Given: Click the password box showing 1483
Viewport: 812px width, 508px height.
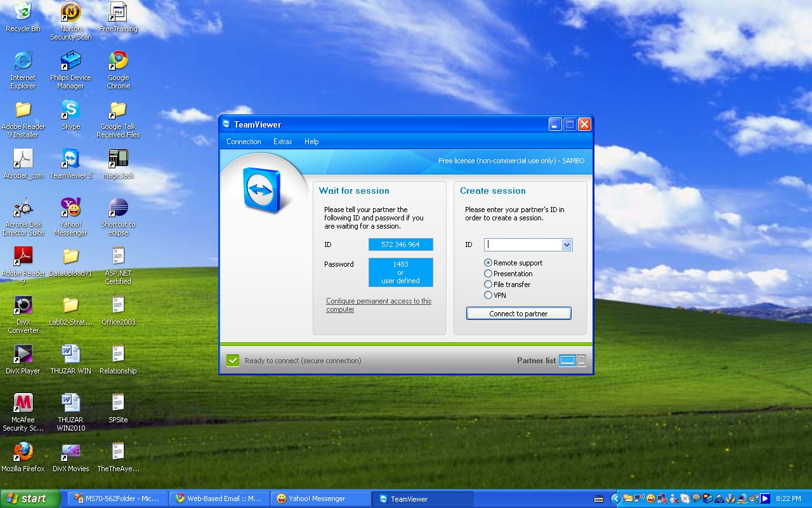Looking at the screenshot, I should [x=401, y=272].
